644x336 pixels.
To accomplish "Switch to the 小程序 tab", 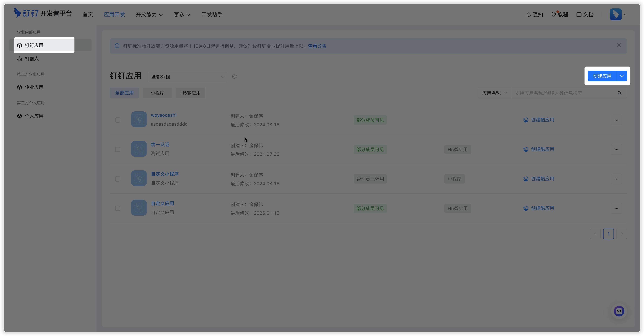I will tap(157, 93).
